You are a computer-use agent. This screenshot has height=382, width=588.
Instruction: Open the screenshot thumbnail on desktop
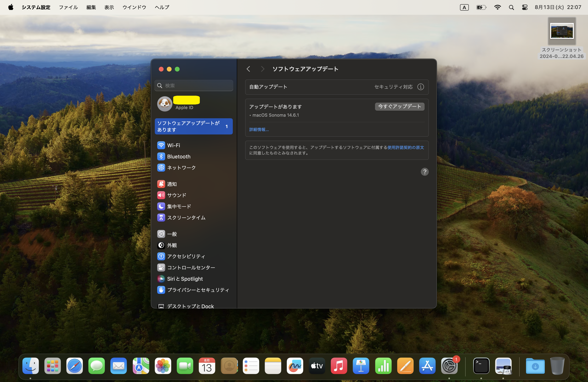coord(562,31)
